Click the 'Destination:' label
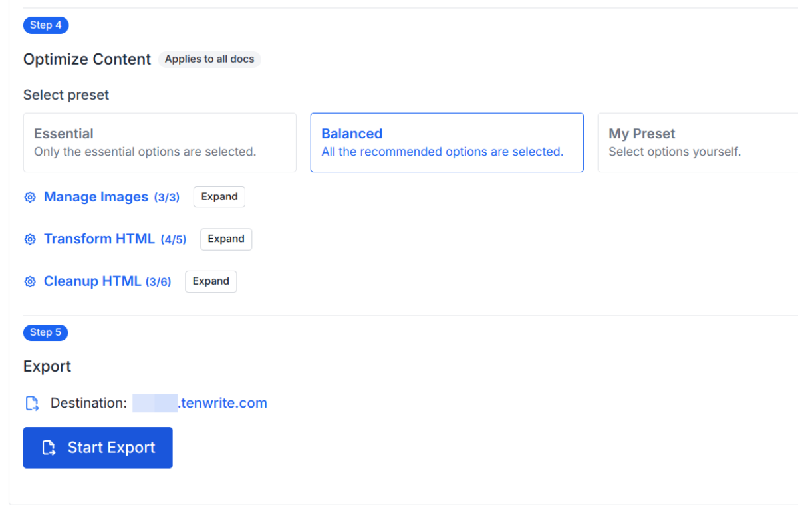The width and height of the screenshot is (798, 532). coord(88,403)
